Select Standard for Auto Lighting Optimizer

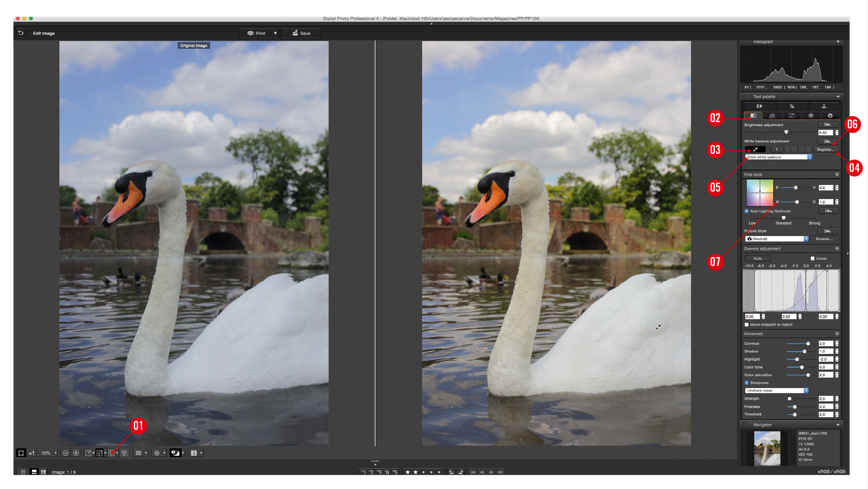point(783,223)
